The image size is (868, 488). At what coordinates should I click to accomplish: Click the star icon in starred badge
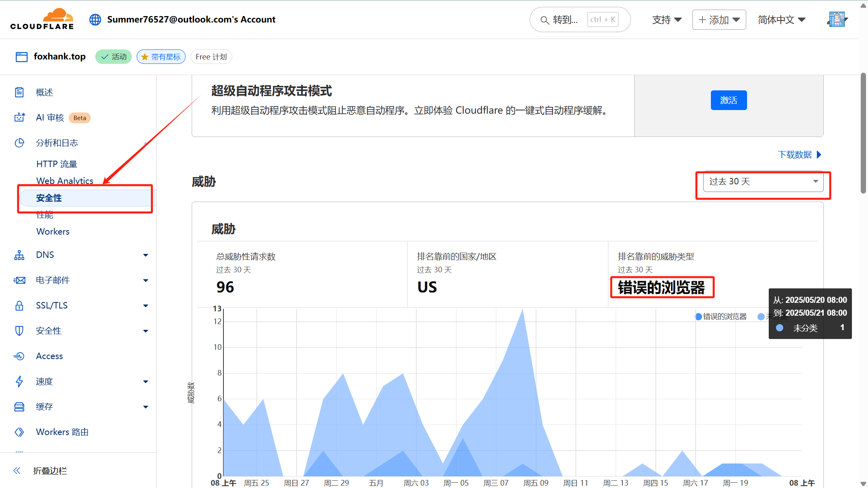point(145,57)
